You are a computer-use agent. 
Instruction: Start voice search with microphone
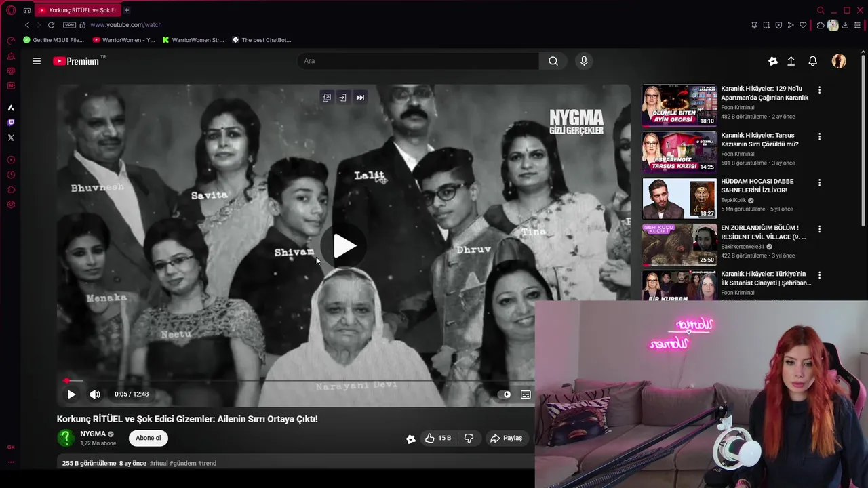tap(584, 61)
